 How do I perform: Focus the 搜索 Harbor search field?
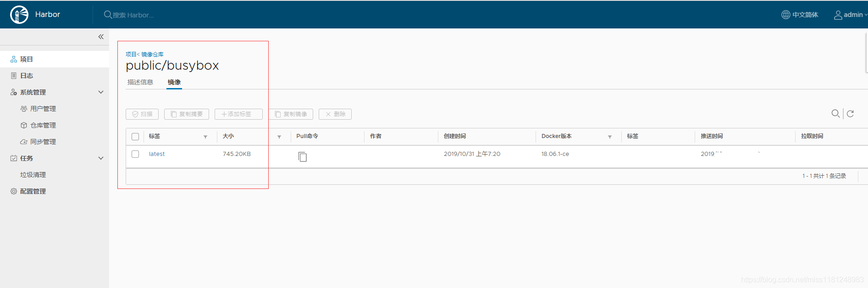pos(133,15)
